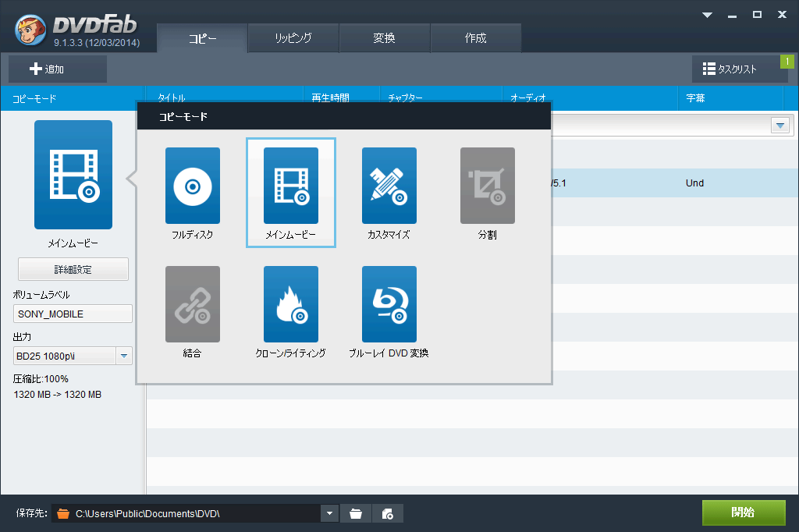This screenshot has height=532, width=799.
Task: Click the 追加 (Add) button
Action: pyautogui.click(x=58, y=69)
